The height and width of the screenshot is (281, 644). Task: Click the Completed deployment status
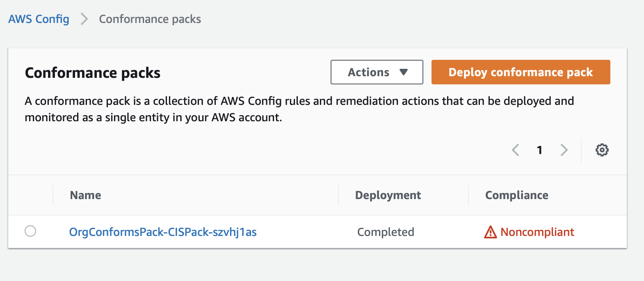tap(386, 232)
